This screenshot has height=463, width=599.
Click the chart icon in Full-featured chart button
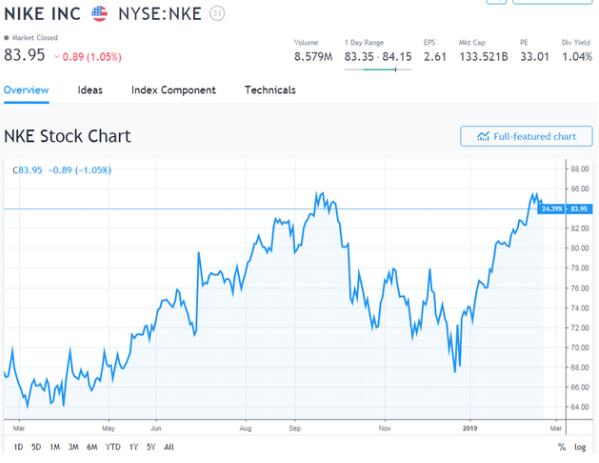point(483,136)
